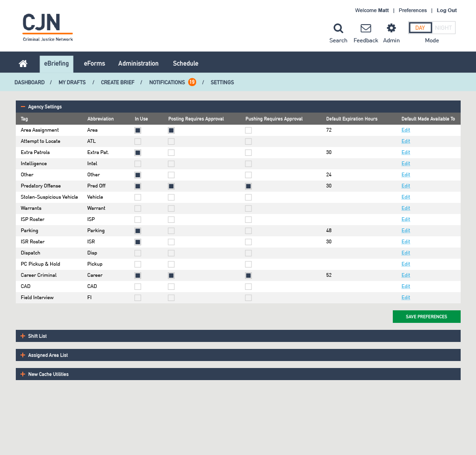Open the Feedback envelope

(365, 28)
